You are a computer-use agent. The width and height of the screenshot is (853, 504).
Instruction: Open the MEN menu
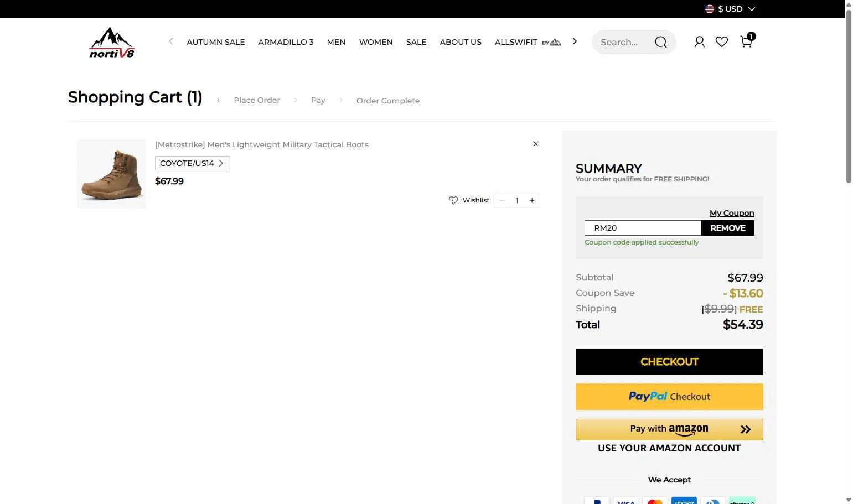click(336, 42)
